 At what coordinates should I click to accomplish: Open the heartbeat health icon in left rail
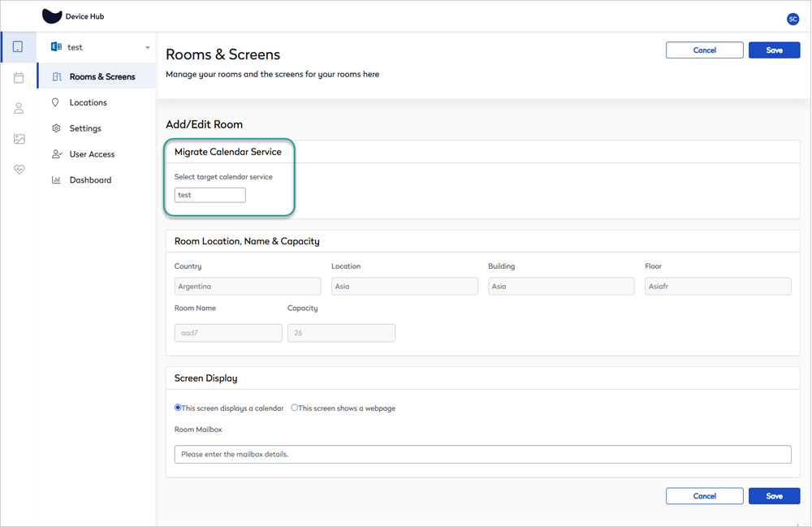[19, 169]
